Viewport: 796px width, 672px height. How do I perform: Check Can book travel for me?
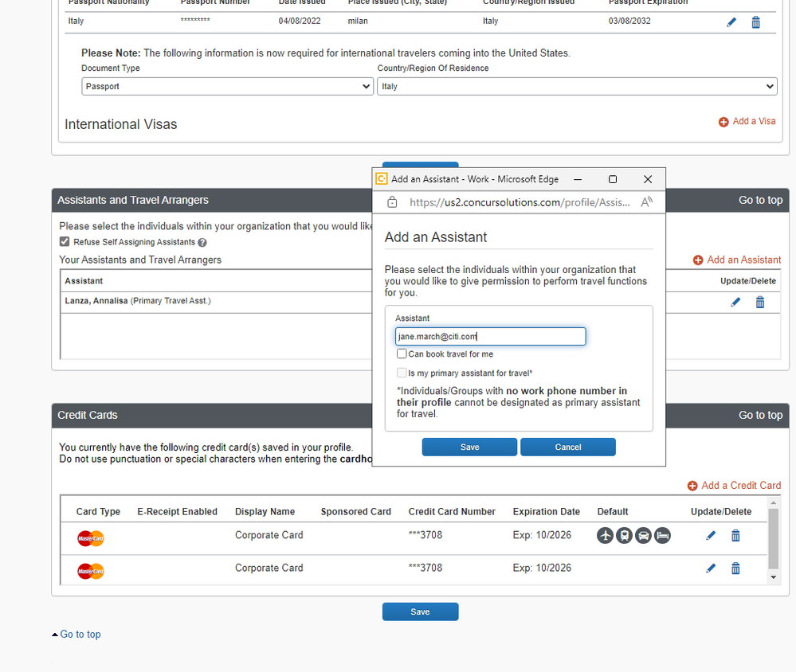pyautogui.click(x=402, y=354)
